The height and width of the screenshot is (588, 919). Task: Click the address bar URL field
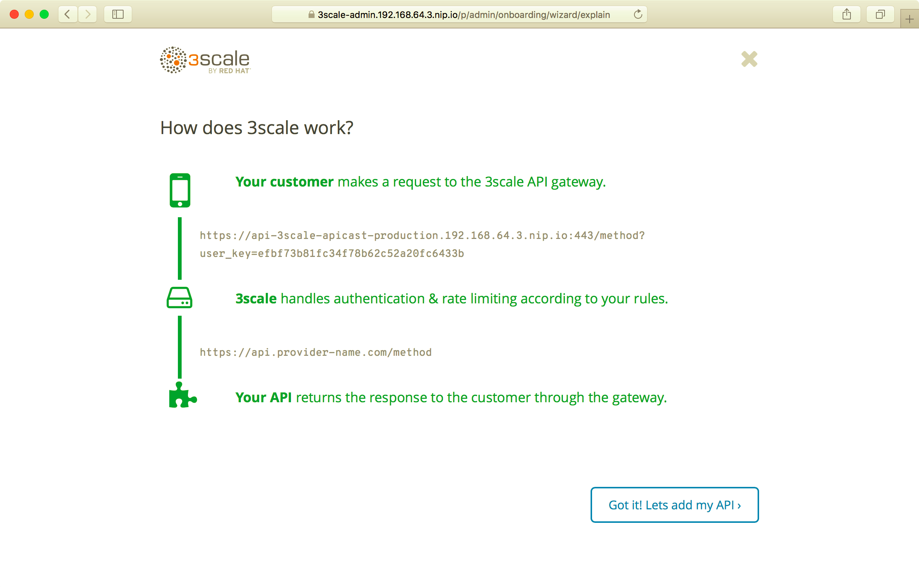point(459,15)
